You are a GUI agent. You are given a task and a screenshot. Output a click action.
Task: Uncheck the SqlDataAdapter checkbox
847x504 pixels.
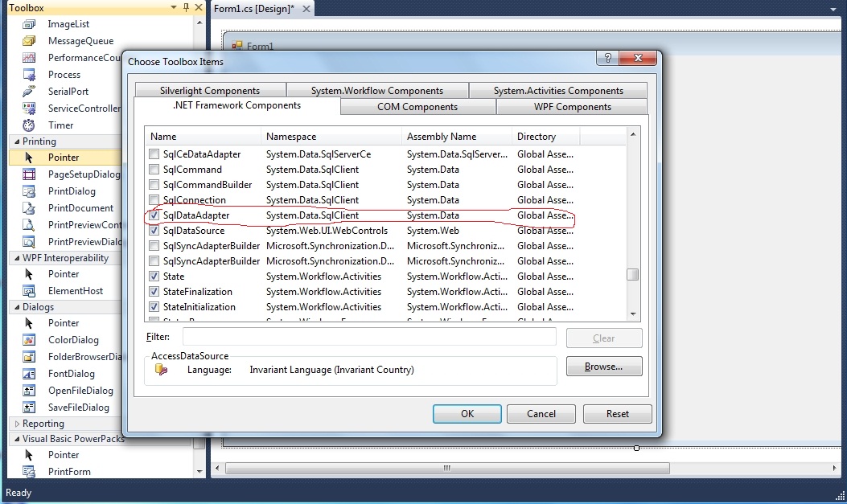pos(153,215)
